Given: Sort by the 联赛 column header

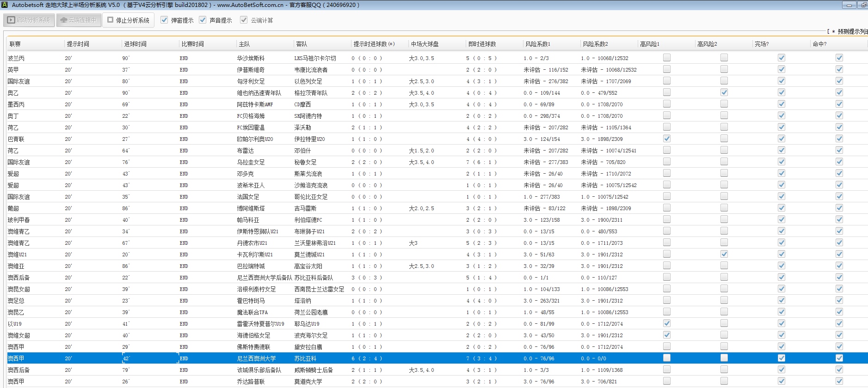Looking at the screenshot, I should (x=15, y=44).
